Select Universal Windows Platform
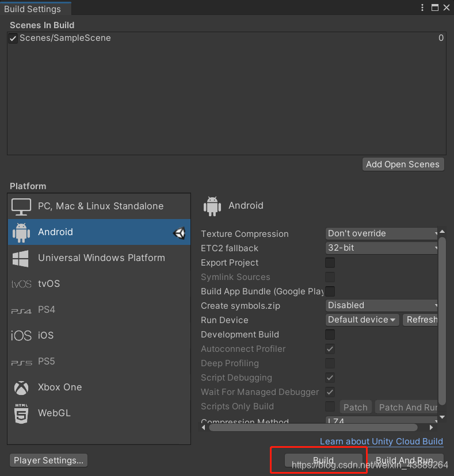This screenshot has width=454, height=476. (99, 258)
